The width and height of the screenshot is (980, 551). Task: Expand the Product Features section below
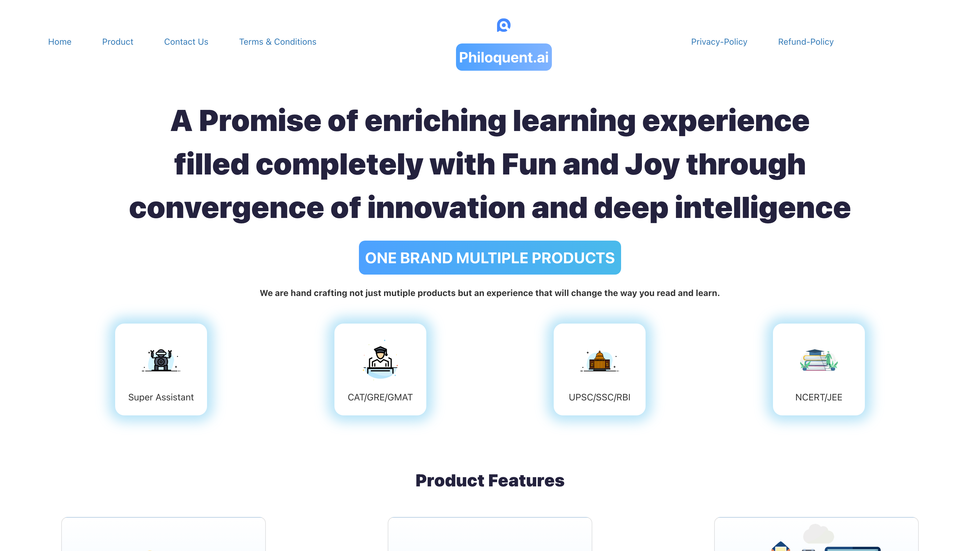click(x=489, y=480)
